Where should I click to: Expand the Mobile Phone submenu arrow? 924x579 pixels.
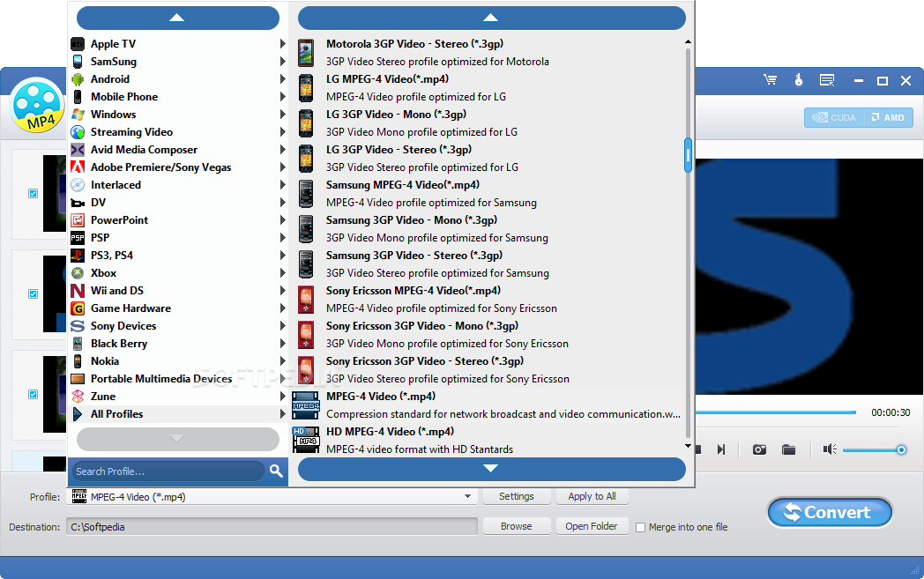tap(283, 97)
